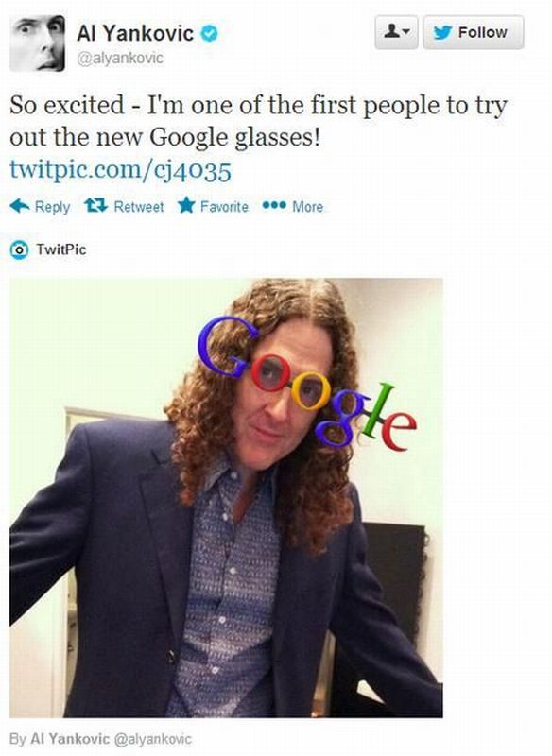Open the user actions dropdown
The width and height of the screenshot is (552, 756).
[x=396, y=32]
